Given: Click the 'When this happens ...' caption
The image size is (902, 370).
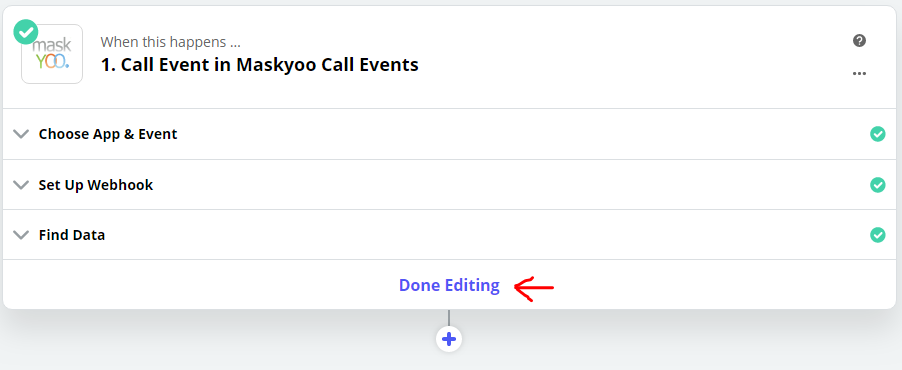Looking at the screenshot, I should click(171, 42).
